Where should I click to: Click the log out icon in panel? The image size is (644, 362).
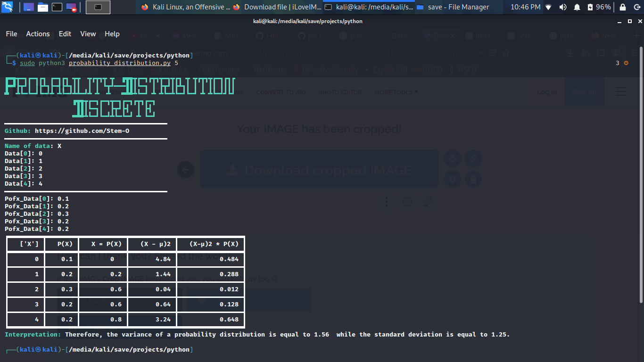tap(636, 7)
